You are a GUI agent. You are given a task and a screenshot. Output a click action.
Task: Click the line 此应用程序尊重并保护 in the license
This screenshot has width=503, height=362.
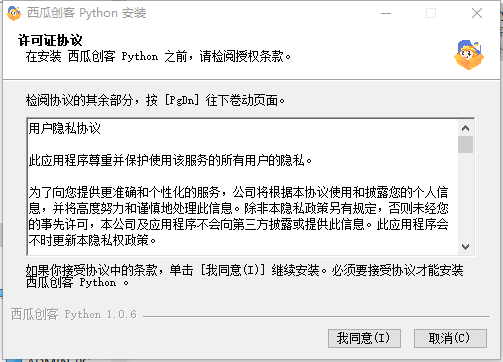170,161
